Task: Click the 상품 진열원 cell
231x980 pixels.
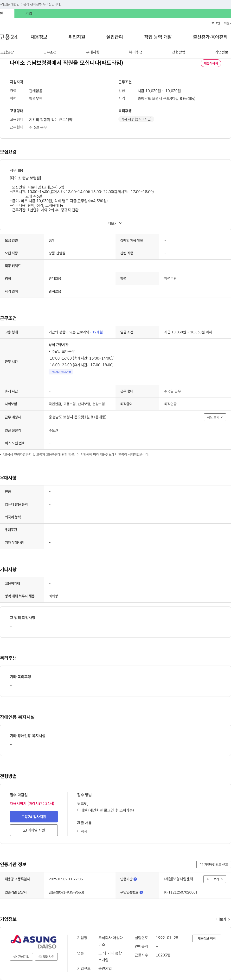Action: 57,253
